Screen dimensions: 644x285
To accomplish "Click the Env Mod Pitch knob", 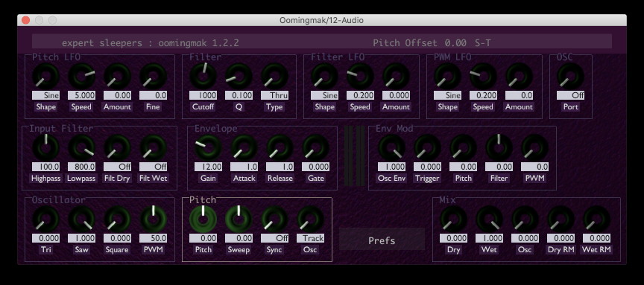I will 464,147.
